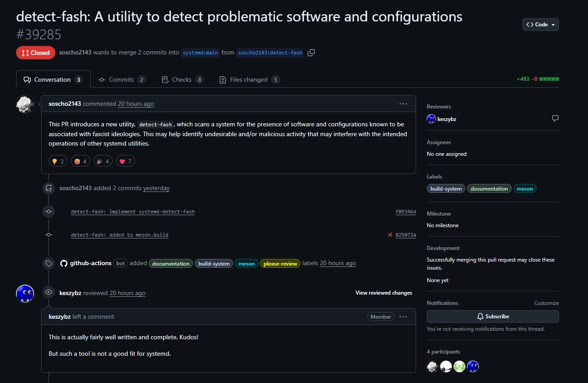The width and height of the screenshot is (588, 383).
Task: Toggle the heart reaction with 7 votes
Action: [x=125, y=161]
